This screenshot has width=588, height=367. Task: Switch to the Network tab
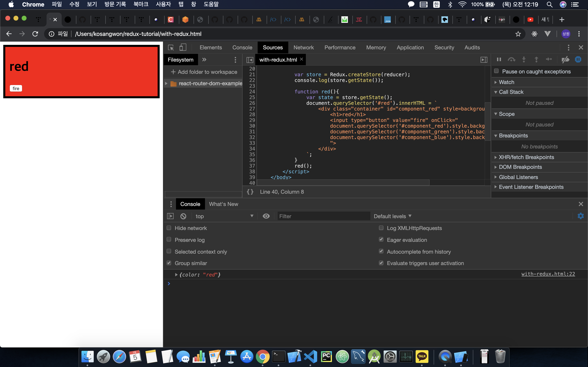click(x=303, y=47)
